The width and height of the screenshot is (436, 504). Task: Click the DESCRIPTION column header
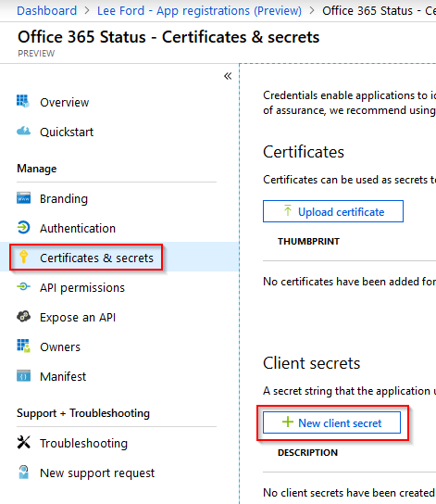tap(307, 452)
